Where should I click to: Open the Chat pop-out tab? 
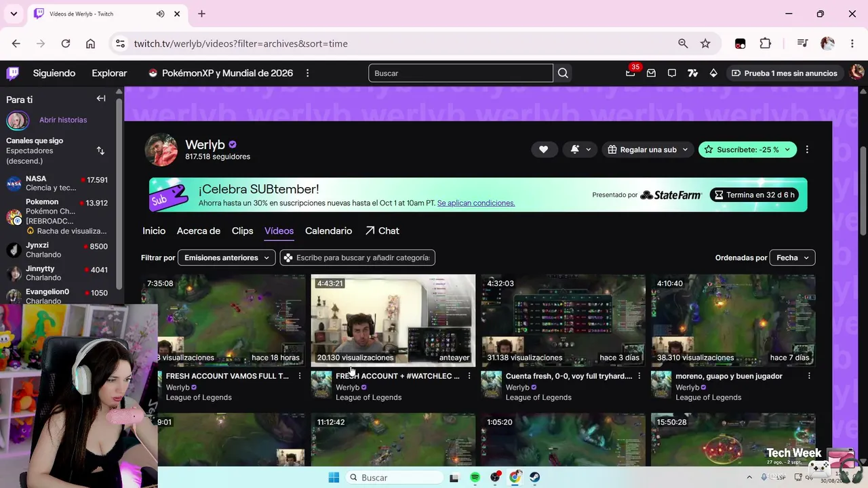coord(382,230)
